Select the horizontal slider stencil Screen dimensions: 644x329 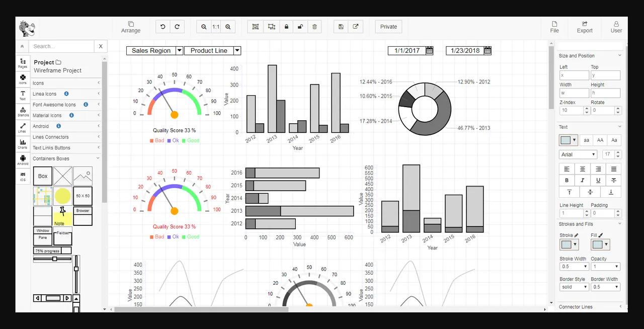(52, 259)
